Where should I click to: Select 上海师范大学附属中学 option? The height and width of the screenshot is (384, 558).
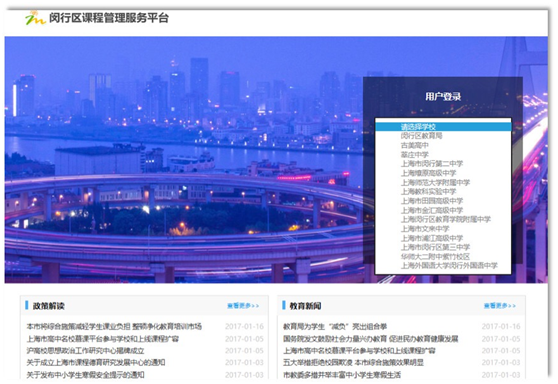pyautogui.click(x=435, y=182)
